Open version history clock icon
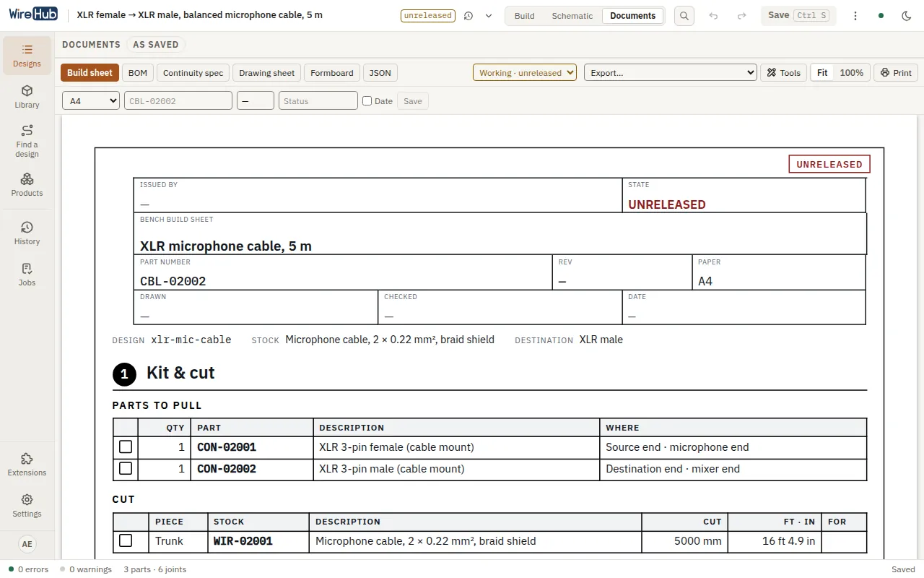 tap(468, 16)
